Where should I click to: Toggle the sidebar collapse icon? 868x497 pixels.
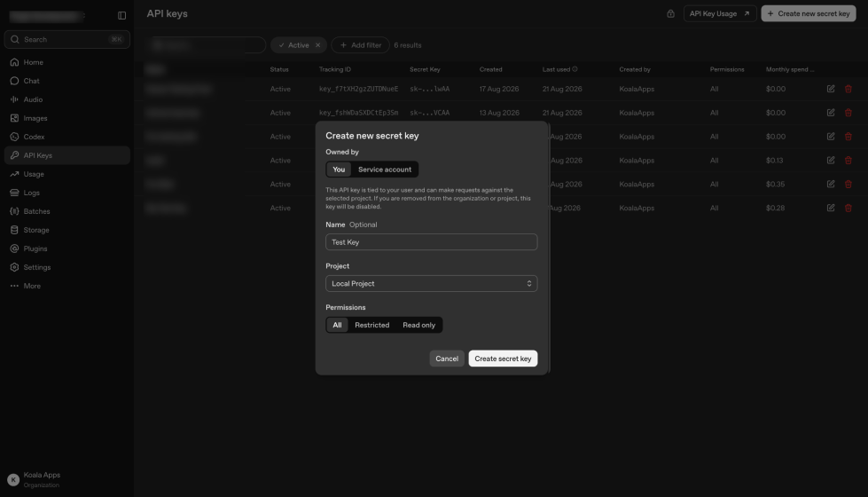click(121, 15)
